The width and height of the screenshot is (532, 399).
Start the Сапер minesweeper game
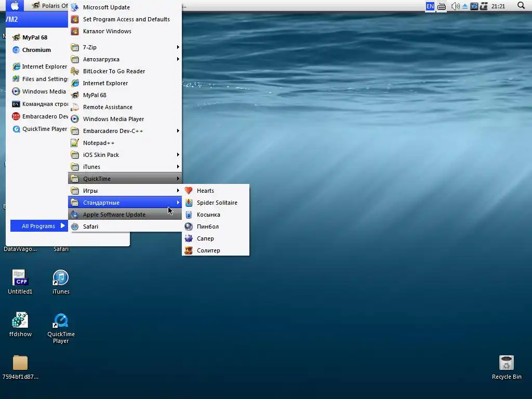(x=216, y=238)
